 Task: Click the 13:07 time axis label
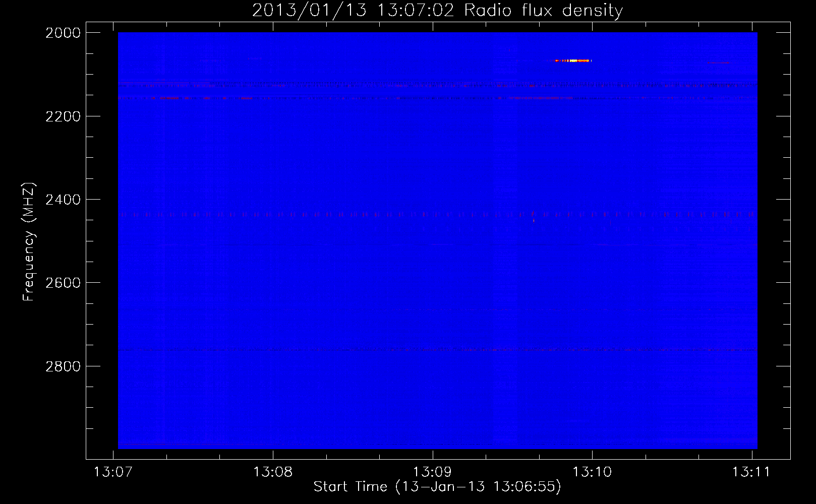click(x=113, y=472)
